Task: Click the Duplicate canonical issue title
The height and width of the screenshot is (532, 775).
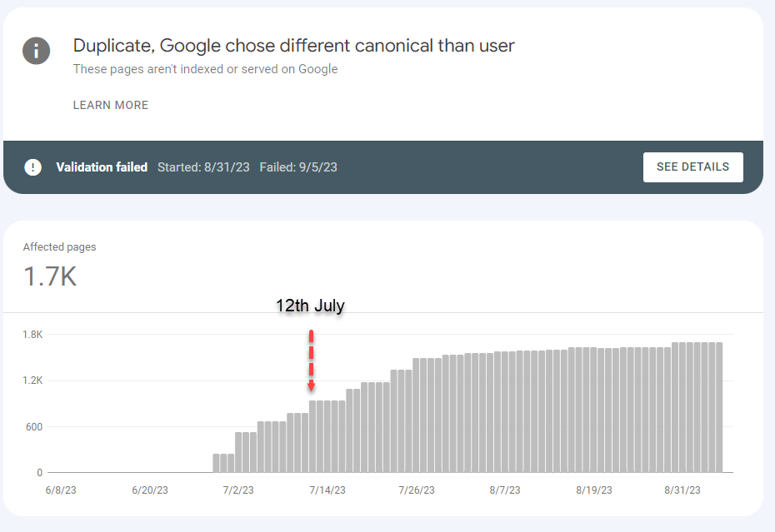Action: pos(293,46)
